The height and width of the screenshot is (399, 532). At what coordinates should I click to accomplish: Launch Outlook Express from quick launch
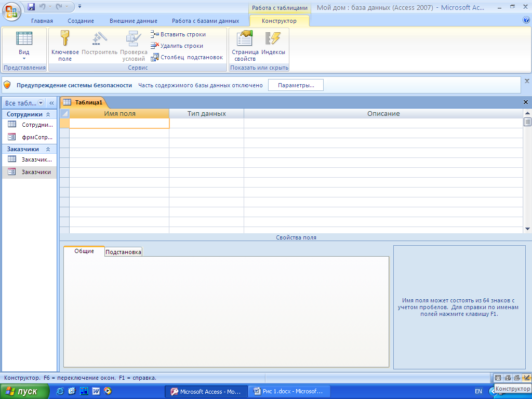click(x=72, y=391)
